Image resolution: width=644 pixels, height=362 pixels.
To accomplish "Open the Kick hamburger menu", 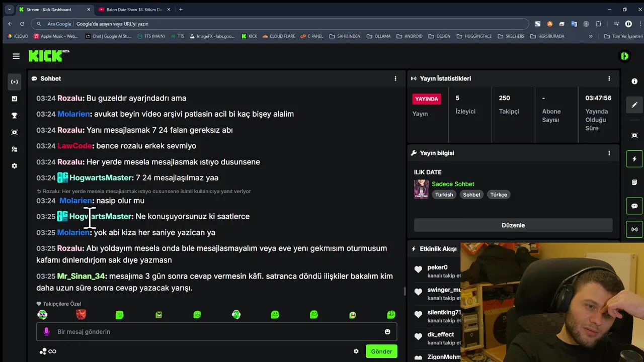I will (16, 56).
